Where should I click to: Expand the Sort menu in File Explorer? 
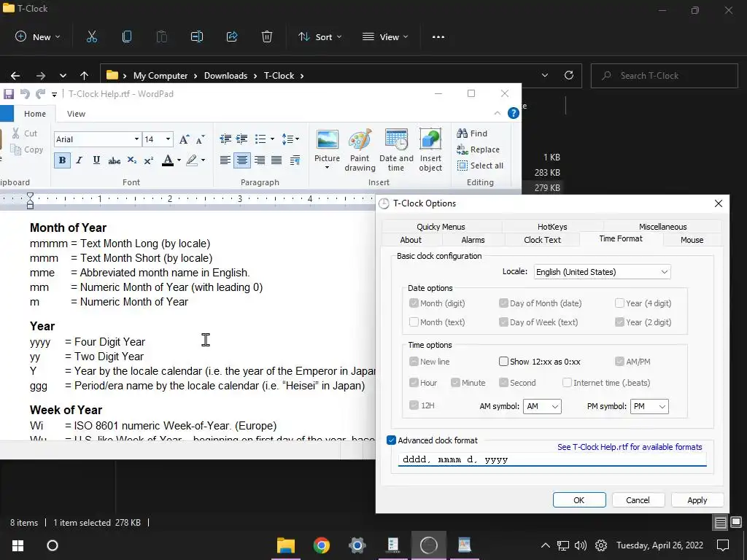click(x=320, y=36)
